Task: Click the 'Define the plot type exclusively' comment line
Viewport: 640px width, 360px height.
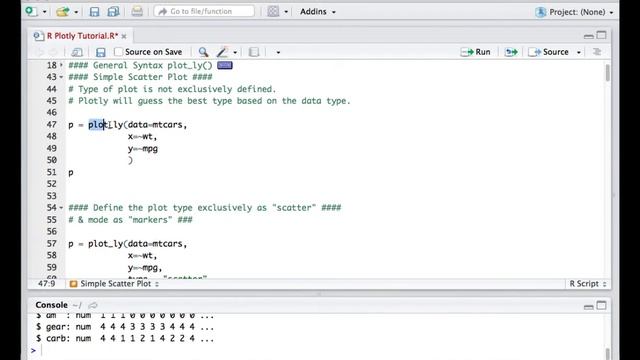Action: 204,208
